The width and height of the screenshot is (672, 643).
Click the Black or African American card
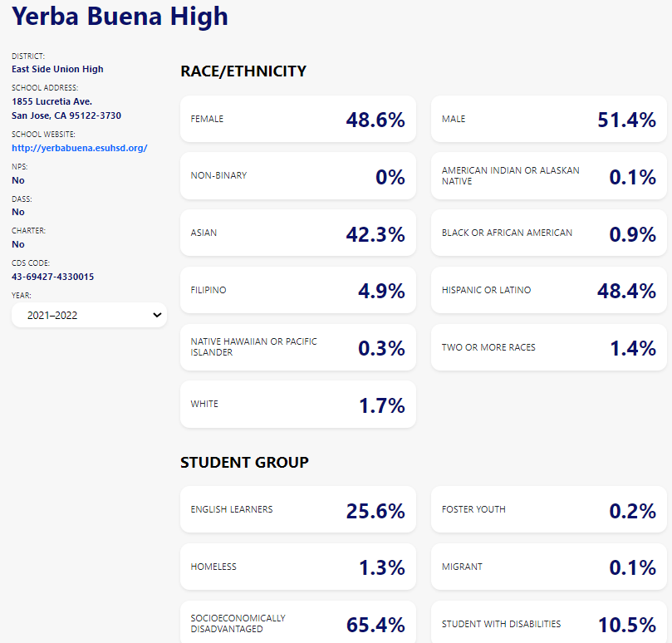pyautogui.click(x=548, y=233)
